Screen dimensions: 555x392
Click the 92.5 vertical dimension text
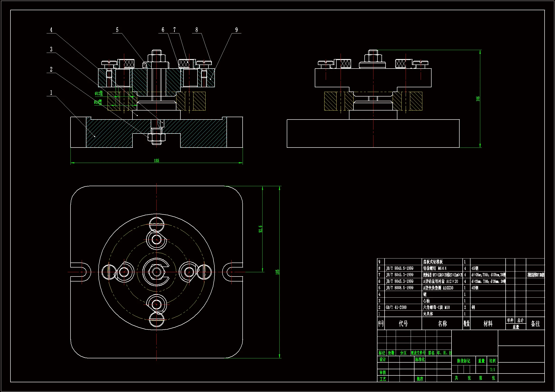point(260,229)
